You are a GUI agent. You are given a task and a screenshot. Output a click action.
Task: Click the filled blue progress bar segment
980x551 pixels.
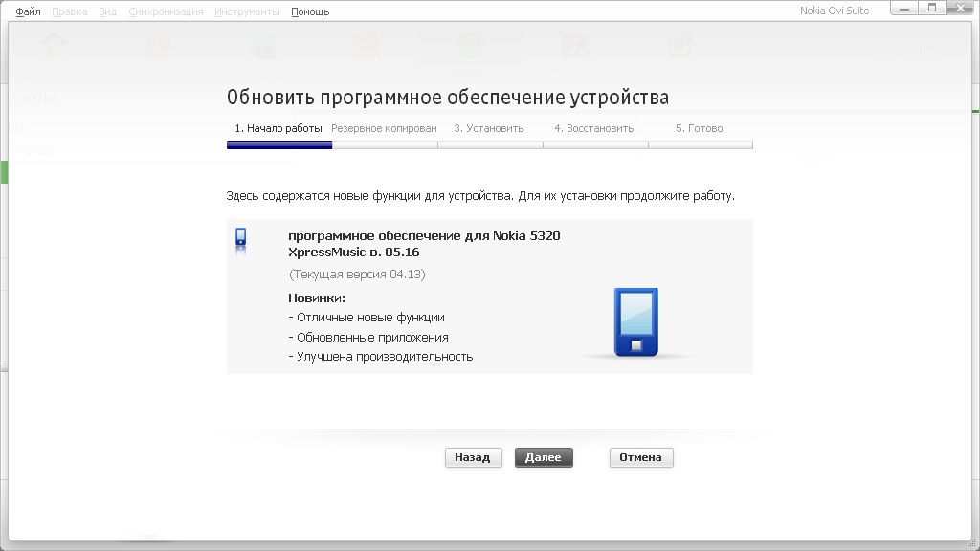pos(279,145)
